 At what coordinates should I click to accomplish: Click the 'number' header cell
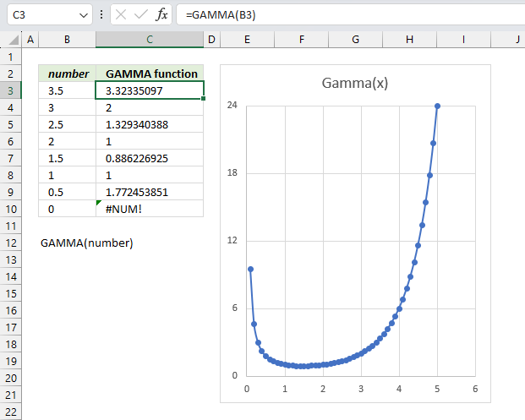[68, 74]
